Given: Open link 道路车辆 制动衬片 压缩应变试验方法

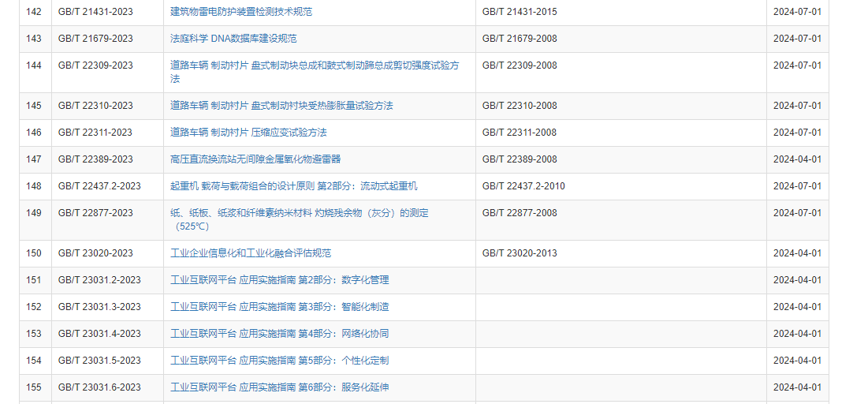Looking at the screenshot, I should click(x=248, y=133).
